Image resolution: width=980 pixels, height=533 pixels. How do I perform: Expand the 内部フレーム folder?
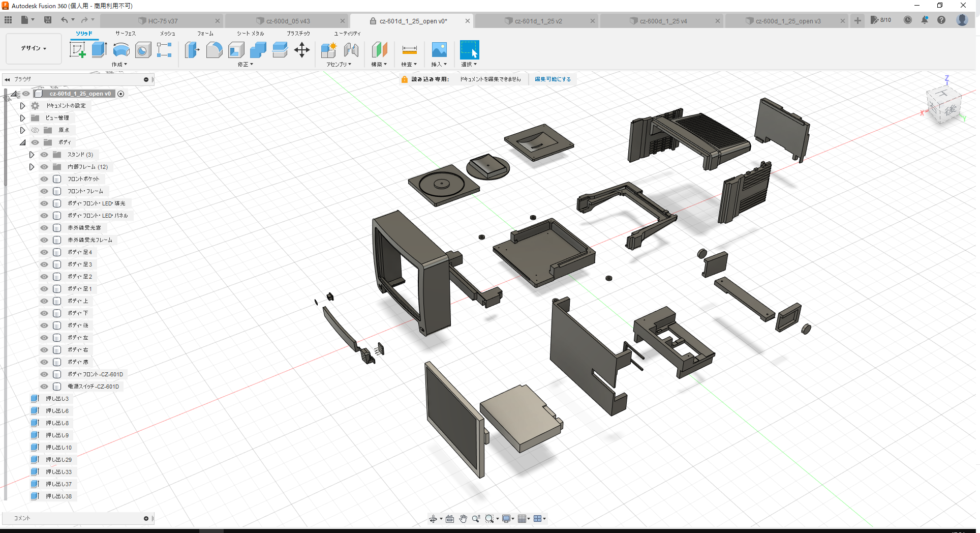[x=32, y=167]
